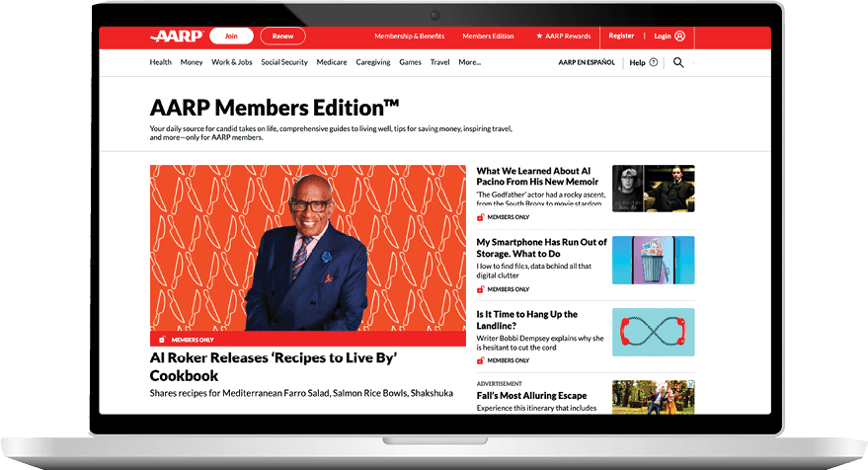
Task: Click the Renew button
Action: click(x=282, y=36)
